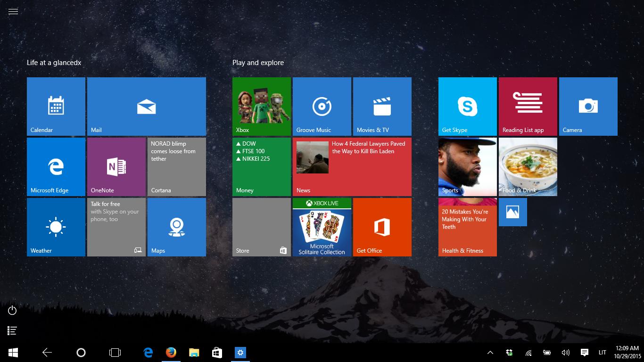The height and width of the screenshot is (362, 644).
Task: Open the News tile about Federal Lawyers
Action: coord(352,167)
